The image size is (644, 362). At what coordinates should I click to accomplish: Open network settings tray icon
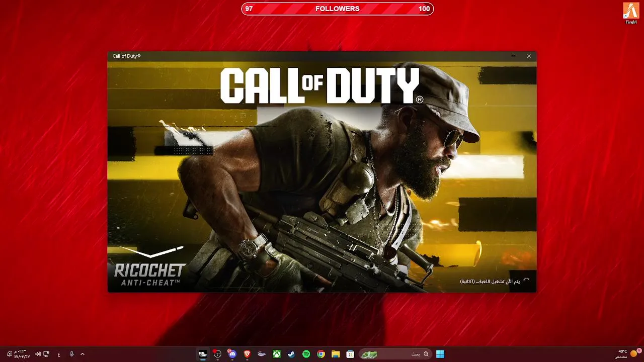(x=46, y=354)
